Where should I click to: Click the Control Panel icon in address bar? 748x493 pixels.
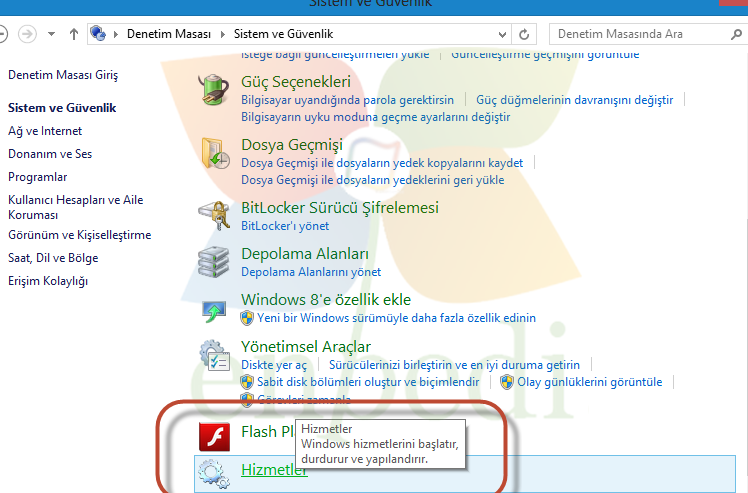tap(98, 33)
